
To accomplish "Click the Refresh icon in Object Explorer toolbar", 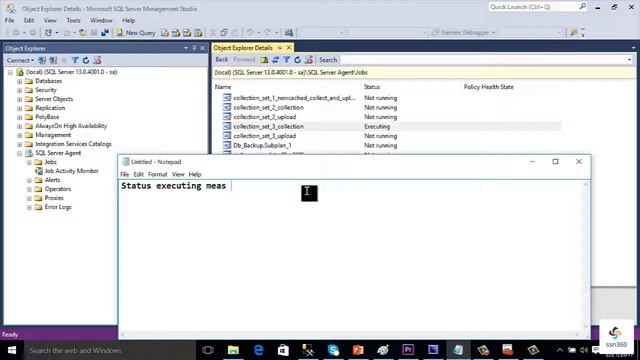I will point(86,60).
